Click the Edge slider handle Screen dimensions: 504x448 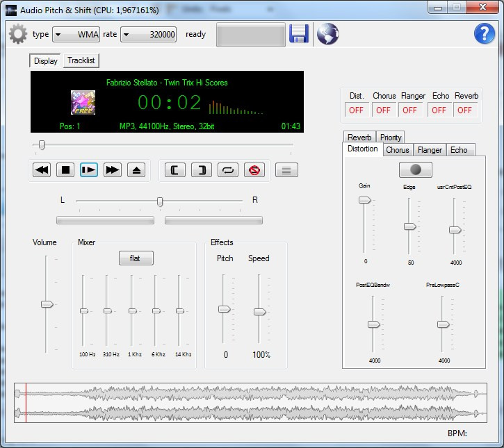click(x=410, y=226)
